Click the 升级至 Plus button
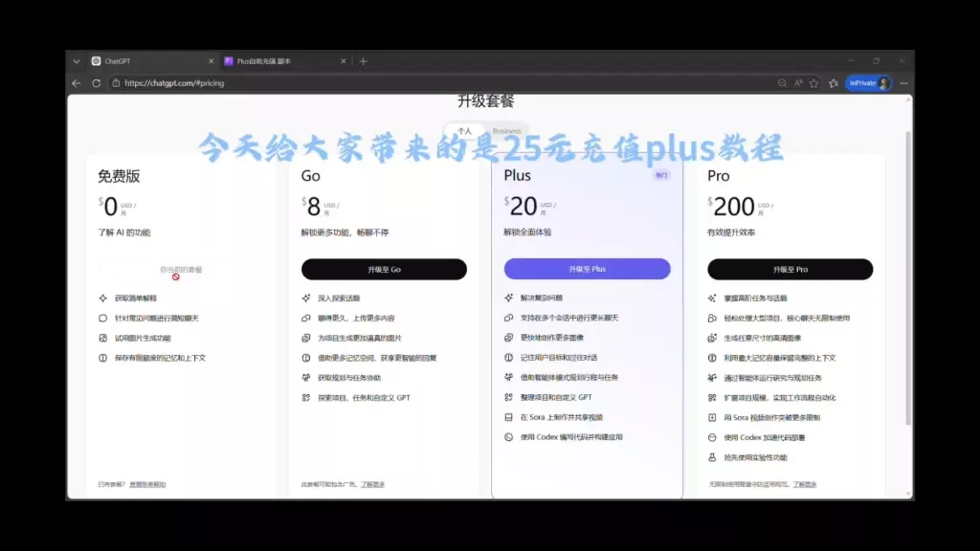This screenshot has width=980, height=551. [587, 269]
